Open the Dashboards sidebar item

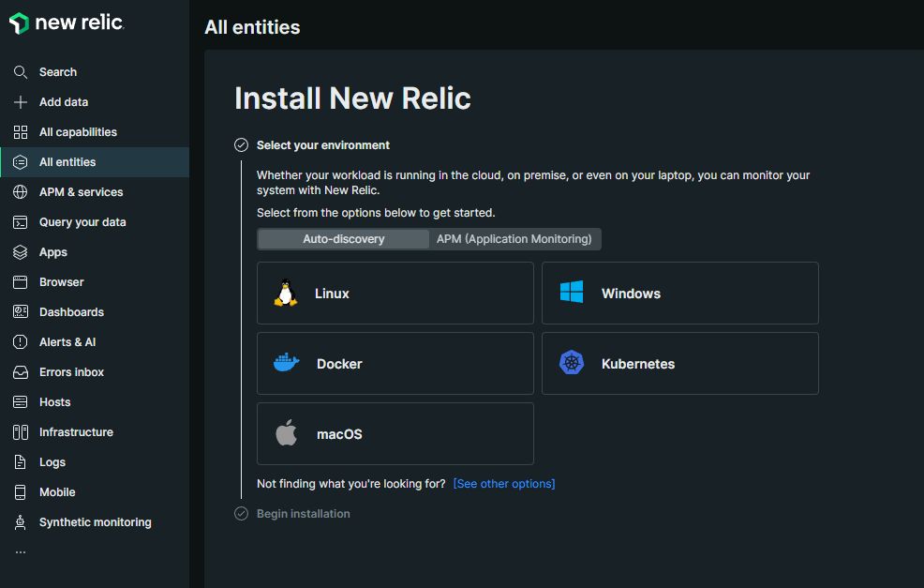(95, 312)
